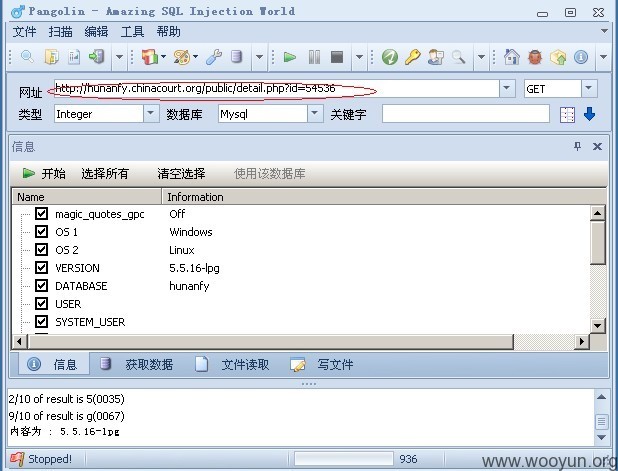The height and width of the screenshot is (471, 618).
Task: Click the golden key icon
Action: (x=413, y=57)
